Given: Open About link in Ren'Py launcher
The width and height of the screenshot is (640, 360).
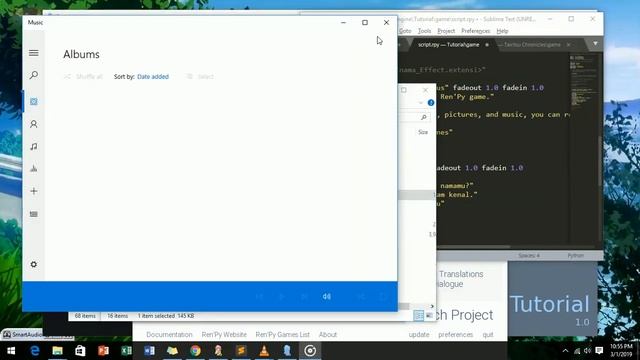Looking at the screenshot, I should coord(328,335).
